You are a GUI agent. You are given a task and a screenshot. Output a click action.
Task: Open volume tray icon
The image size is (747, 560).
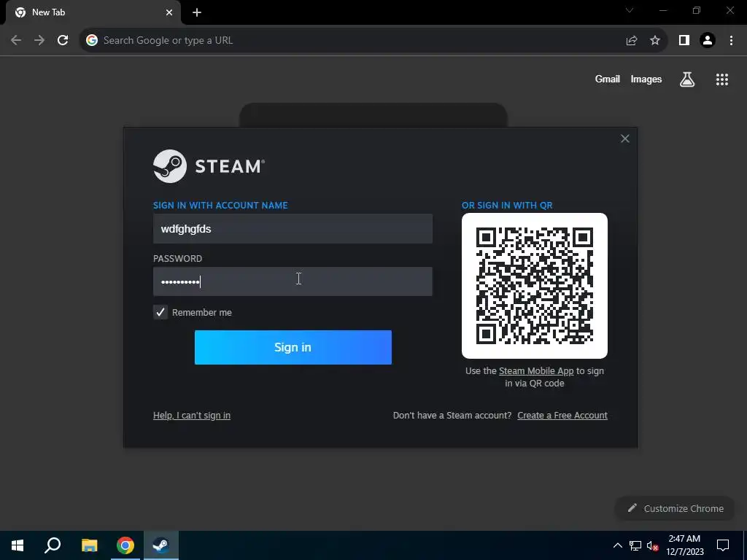click(x=652, y=545)
